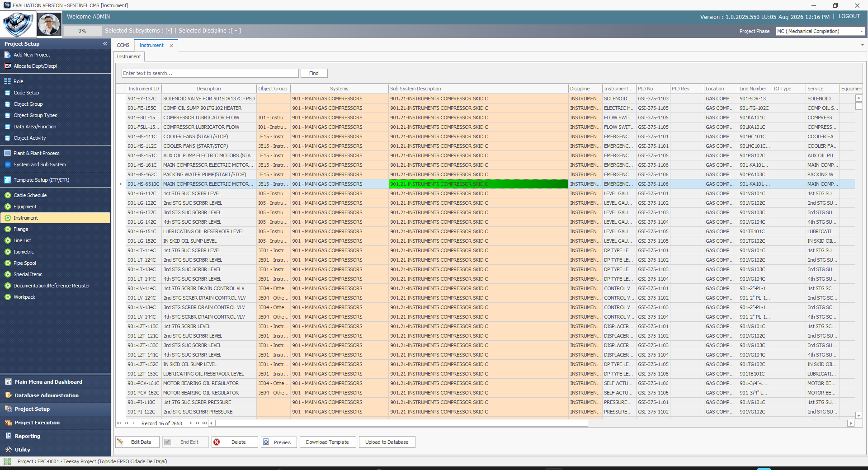
Task: Go to next record navigator arrow
Action: (191, 423)
